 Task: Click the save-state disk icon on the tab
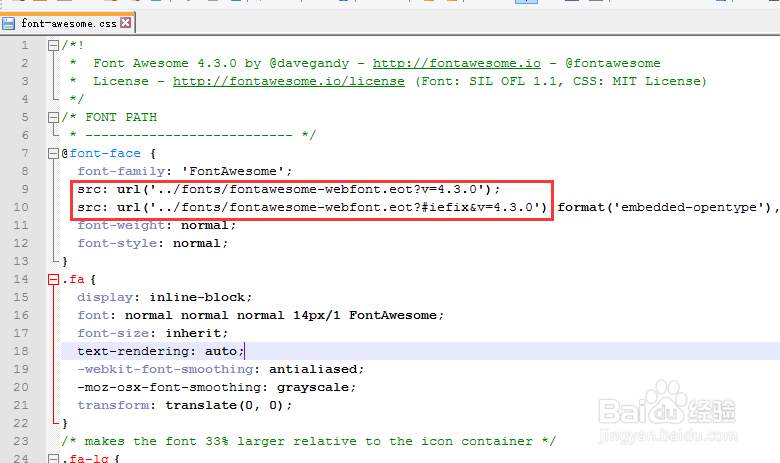tap(8, 23)
